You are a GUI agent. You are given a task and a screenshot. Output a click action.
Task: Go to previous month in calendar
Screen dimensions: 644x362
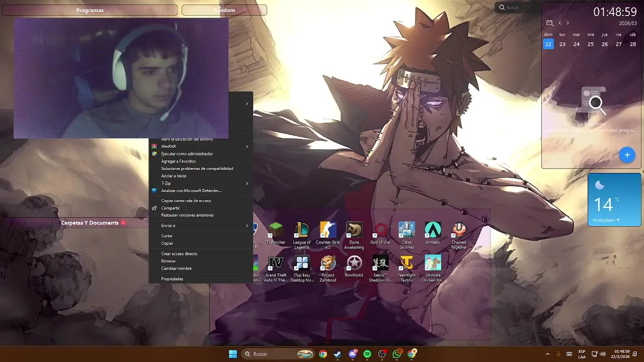tap(559, 23)
